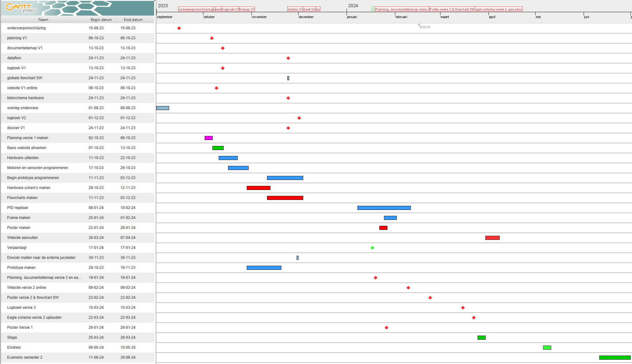Select the Examens semester 2 task

tap(25, 357)
